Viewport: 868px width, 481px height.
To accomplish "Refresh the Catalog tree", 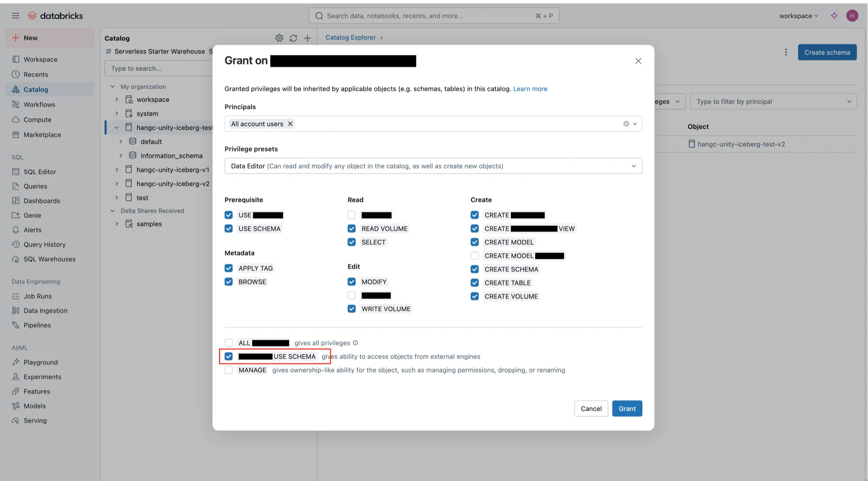I will coord(293,38).
